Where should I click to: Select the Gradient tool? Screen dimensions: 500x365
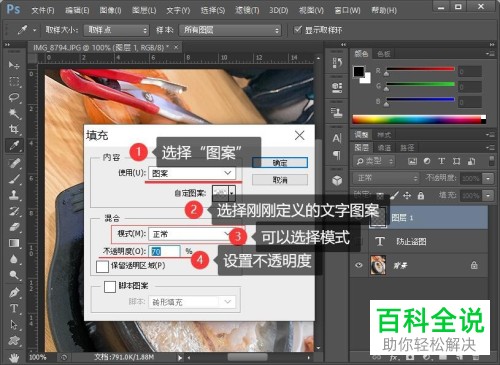pos(14,243)
